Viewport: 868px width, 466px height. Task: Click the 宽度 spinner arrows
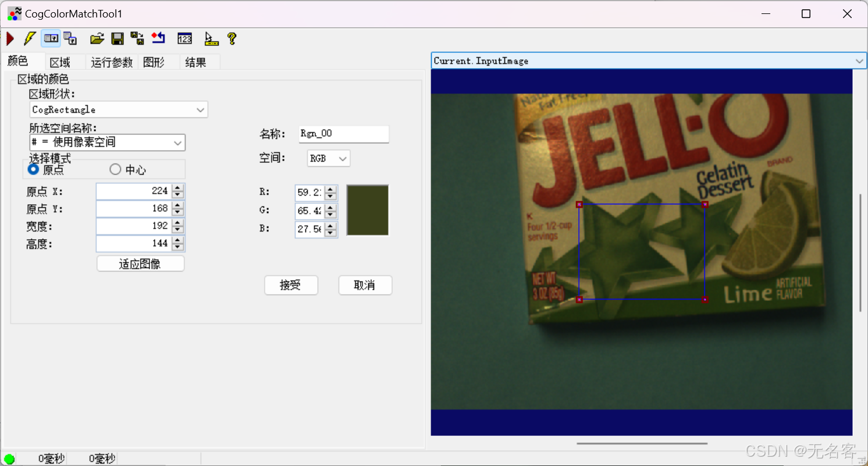click(178, 226)
